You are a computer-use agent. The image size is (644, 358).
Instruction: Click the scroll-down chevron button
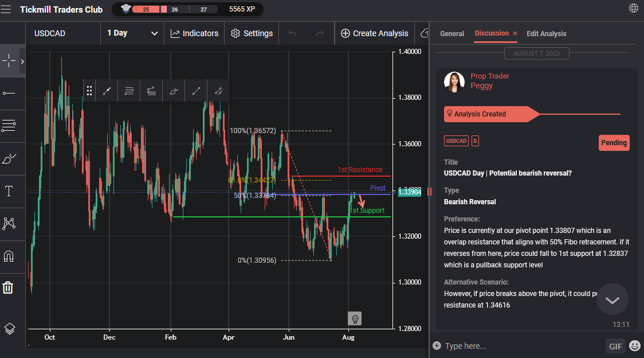click(x=612, y=299)
